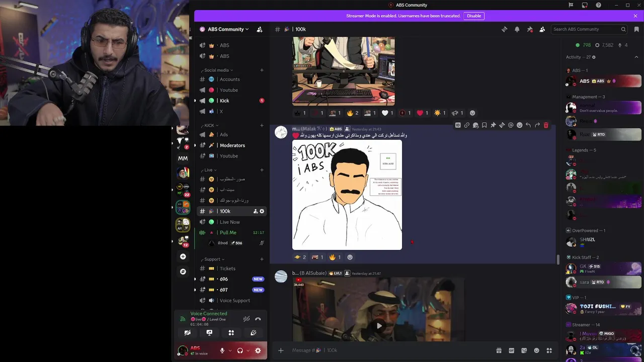Image resolution: width=644 pixels, height=362 pixels.
Task: Dismiss the Streamer Mode banner
Action: click(635, 16)
